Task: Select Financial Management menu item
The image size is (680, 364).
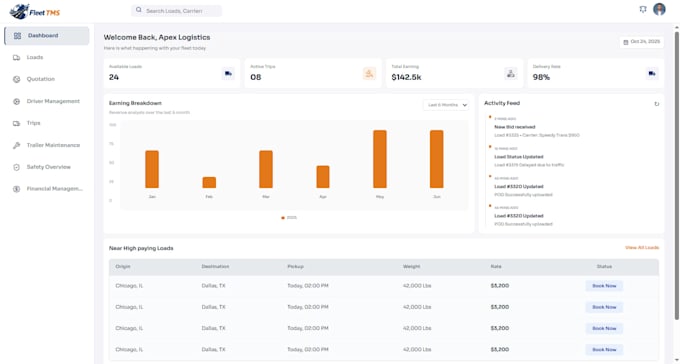Action: point(47,189)
